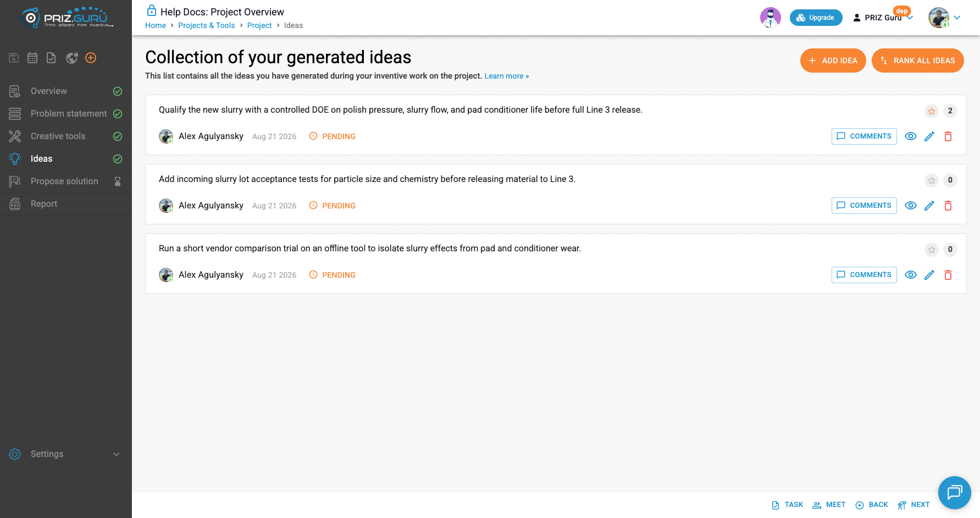Open the chat support bubble
The height and width of the screenshot is (518, 980).
pos(955,493)
